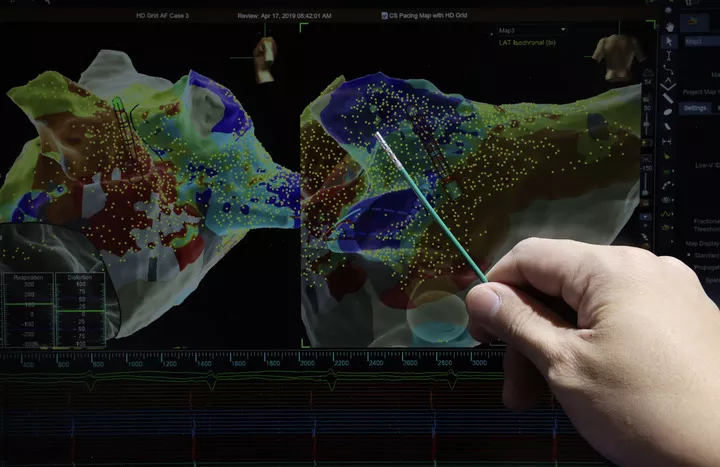720x467 pixels.
Task: Click the 2000 mark on the timeline ruler
Action: pos(307,364)
